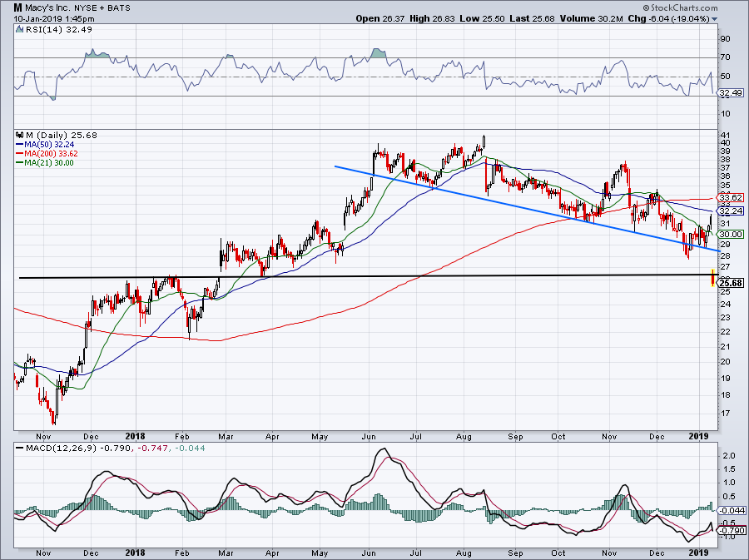Click the 2.0 label on MACD axis
Viewport: 749px width, 560px height.
728,456
